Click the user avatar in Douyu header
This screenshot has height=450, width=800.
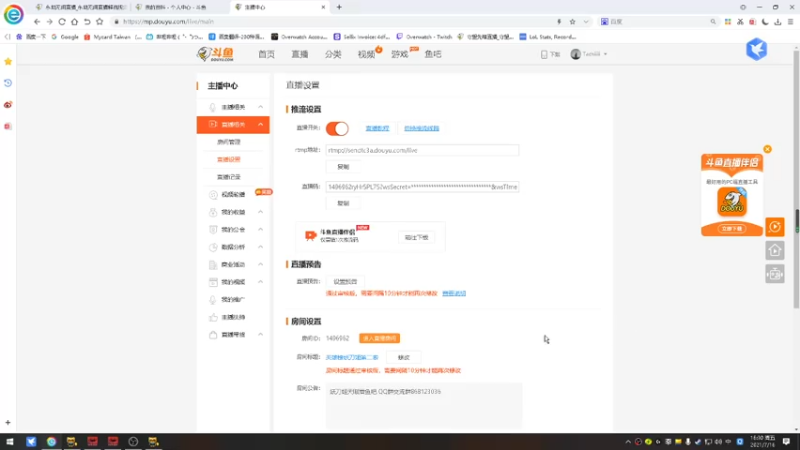576,54
